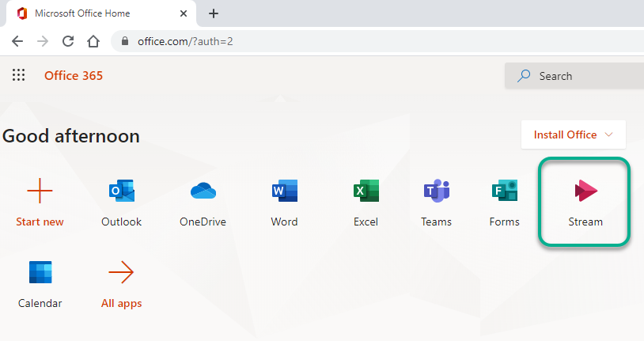Screen dimensions: 644x341
Task: Launch the OneDrive app
Action: tap(203, 191)
